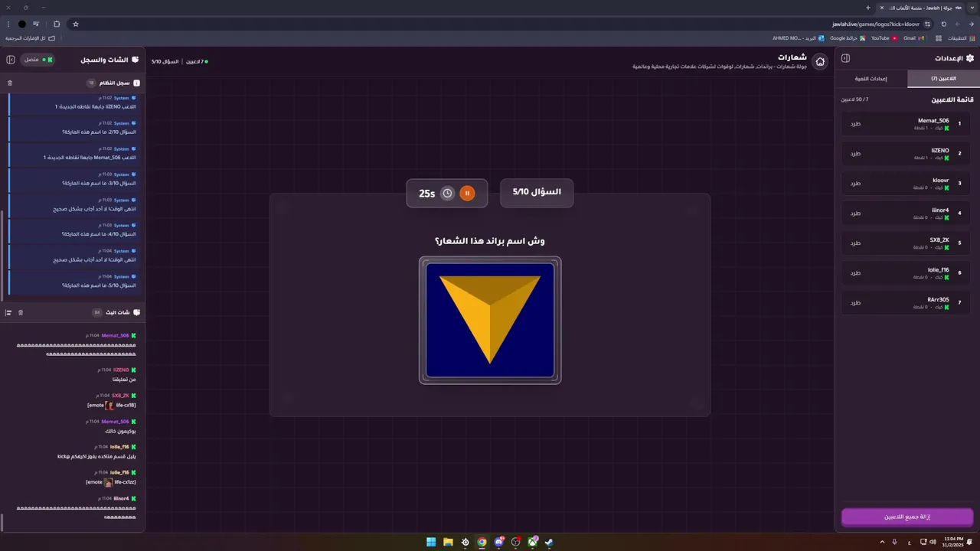Screen dimensions: 980x551
Task: Click the address bar URL jawlah.live
Action: (x=876, y=24)
